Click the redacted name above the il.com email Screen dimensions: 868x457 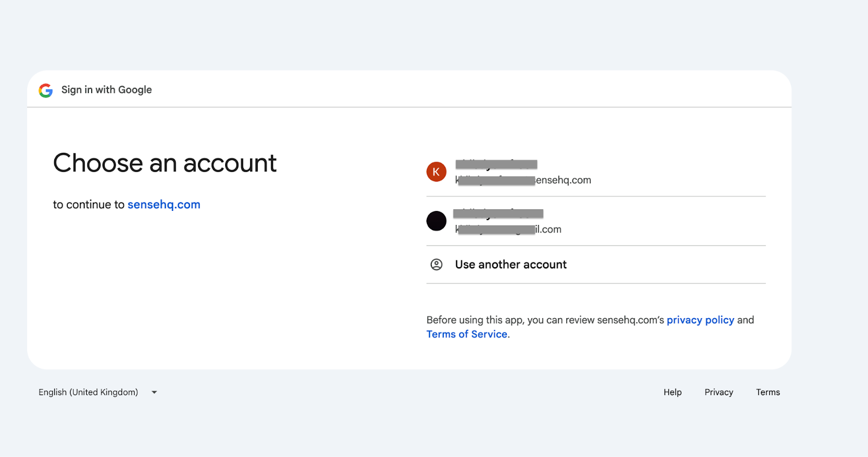point(499,214)
